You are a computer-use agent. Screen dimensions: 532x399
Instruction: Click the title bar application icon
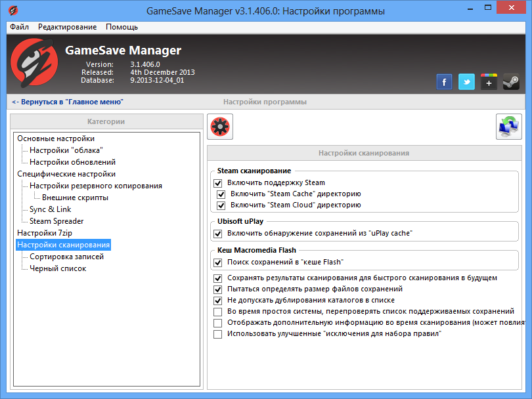point(13,11)
